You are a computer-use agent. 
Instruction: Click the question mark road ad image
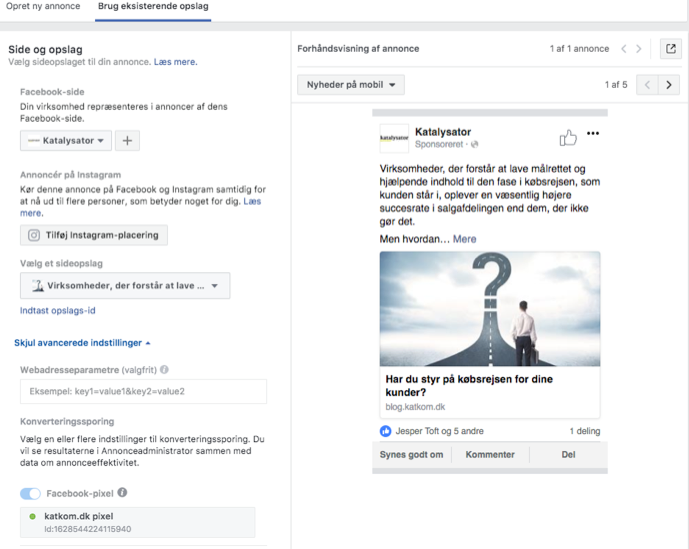click(490, 308)
